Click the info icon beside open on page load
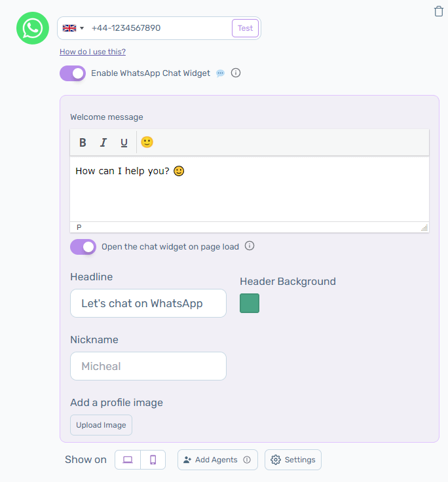 [250, 246]
